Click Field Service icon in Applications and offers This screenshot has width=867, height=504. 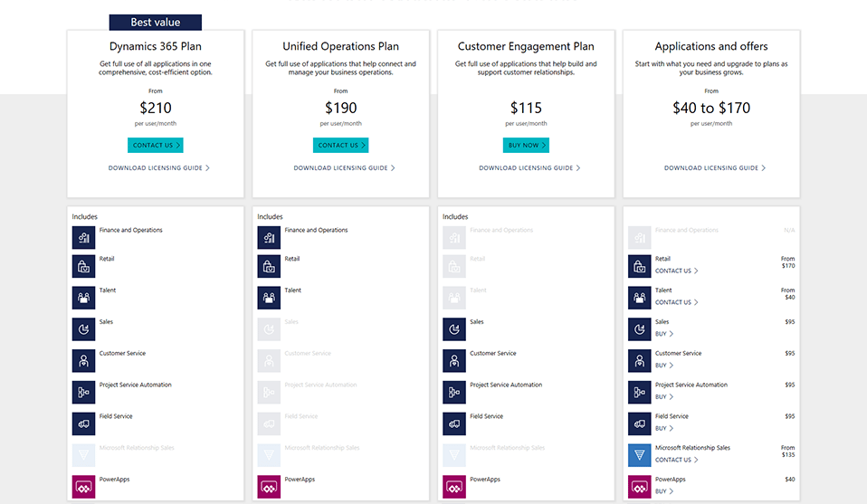639,423
